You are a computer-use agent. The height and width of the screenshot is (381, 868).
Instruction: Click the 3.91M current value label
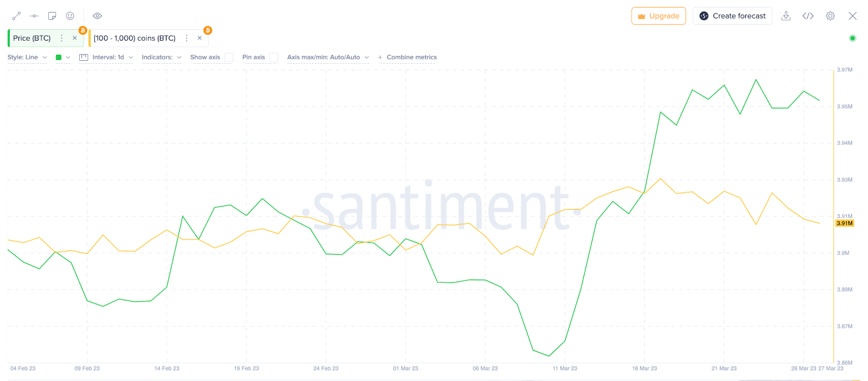tap(845, 223)
